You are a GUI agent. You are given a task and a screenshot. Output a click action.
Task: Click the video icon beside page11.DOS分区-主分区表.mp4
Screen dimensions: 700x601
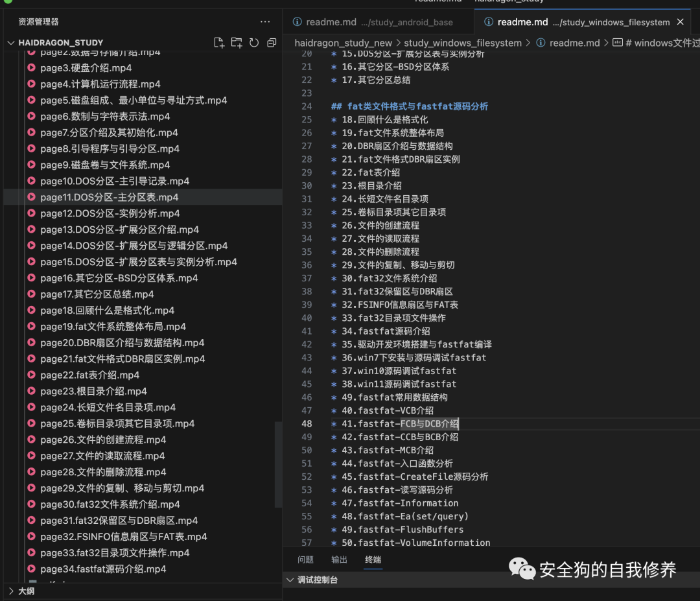click(31, 197)
